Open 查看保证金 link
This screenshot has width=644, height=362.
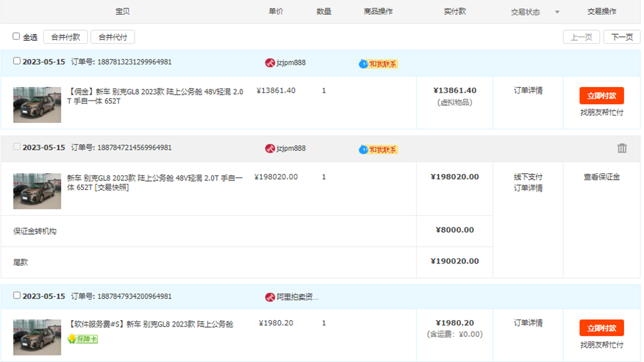[601, 176]
